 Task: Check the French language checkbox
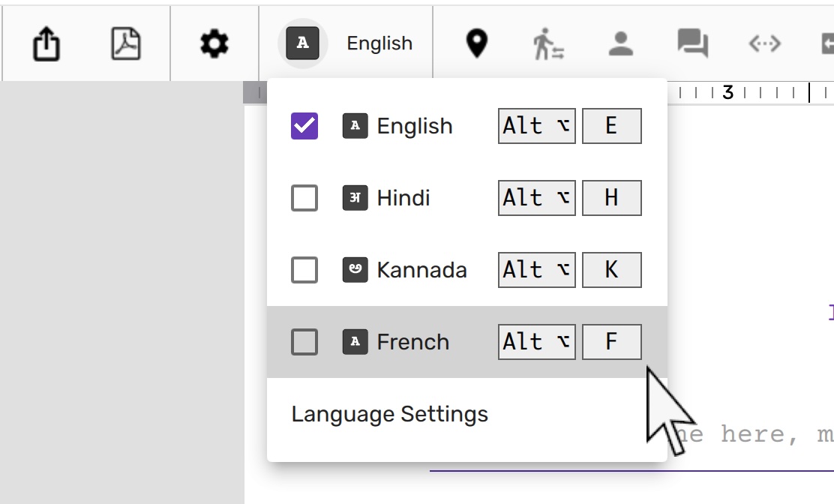coord(304,342)
